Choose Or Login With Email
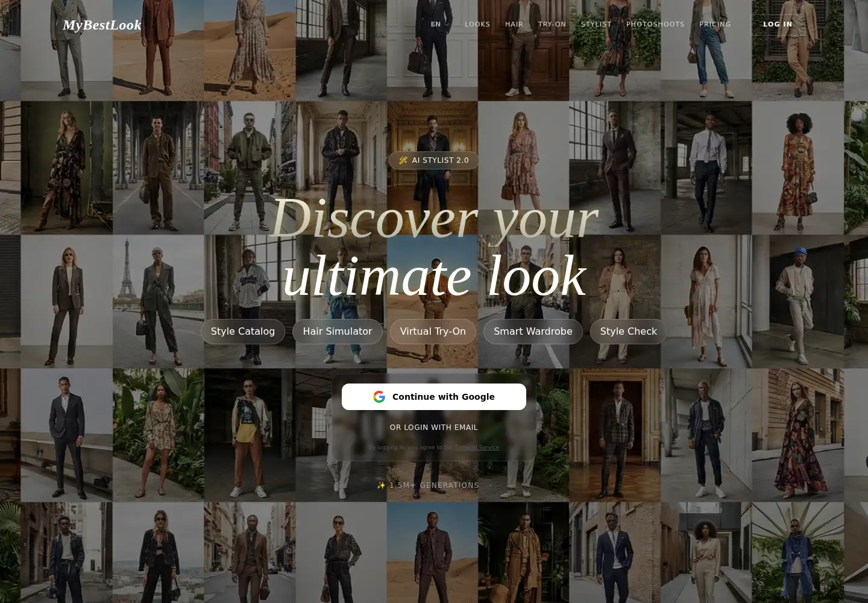The width and height of the screenshot is (868, 603). pos(434,427)
